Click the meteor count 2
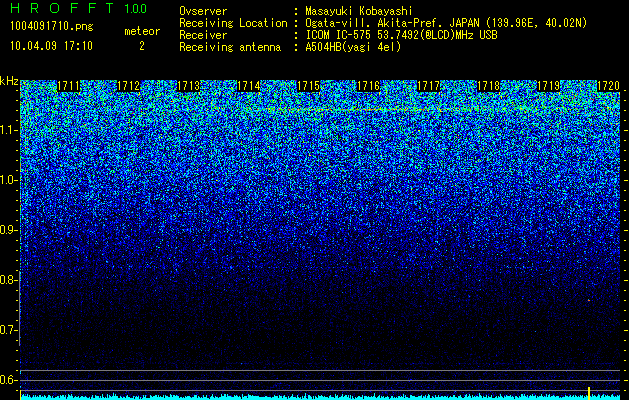Screen dimensions: 629x400 pyautogui.click(x=142, y=46)
